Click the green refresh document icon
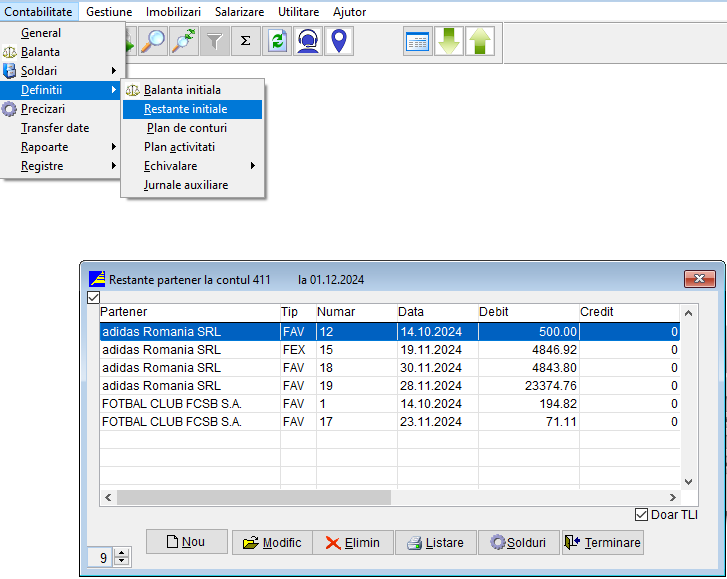The width and height of the screenshot is (727, 579). 277,41
